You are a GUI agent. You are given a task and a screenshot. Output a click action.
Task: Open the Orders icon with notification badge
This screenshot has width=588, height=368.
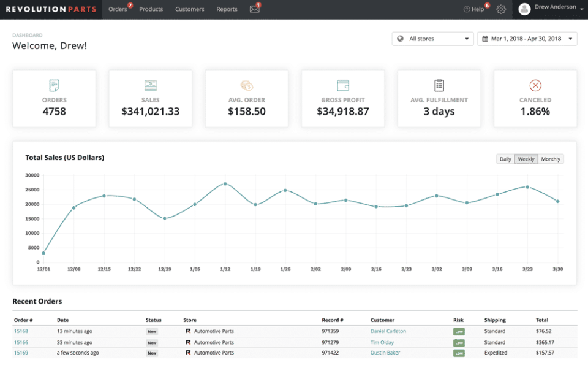117,9
